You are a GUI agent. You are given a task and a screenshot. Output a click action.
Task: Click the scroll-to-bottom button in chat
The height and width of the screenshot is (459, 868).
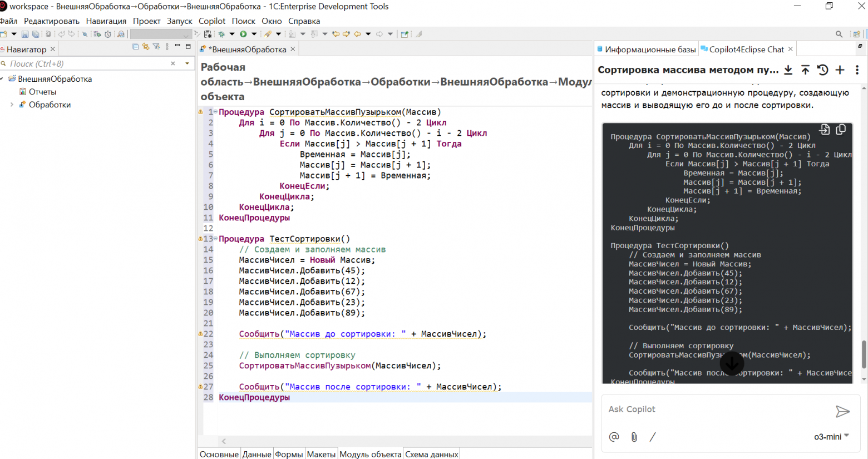pyautogui.click(x=732, y=363)
